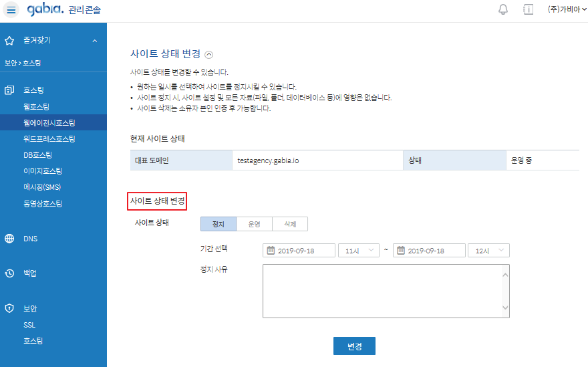Select the 운영 site status option

point(255,224)
